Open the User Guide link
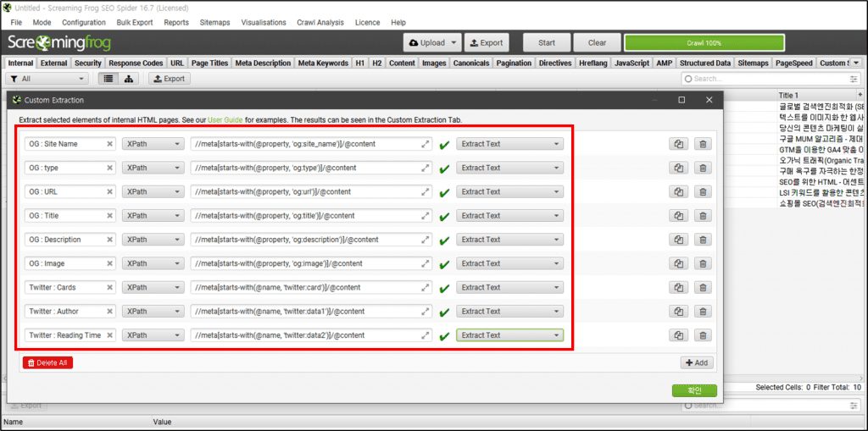The image size is (868, 431). 225,119
